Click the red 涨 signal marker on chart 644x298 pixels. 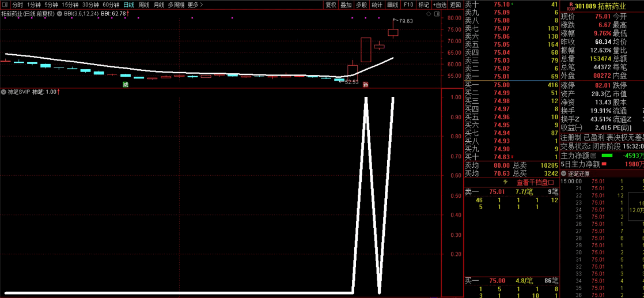[365, 84]
